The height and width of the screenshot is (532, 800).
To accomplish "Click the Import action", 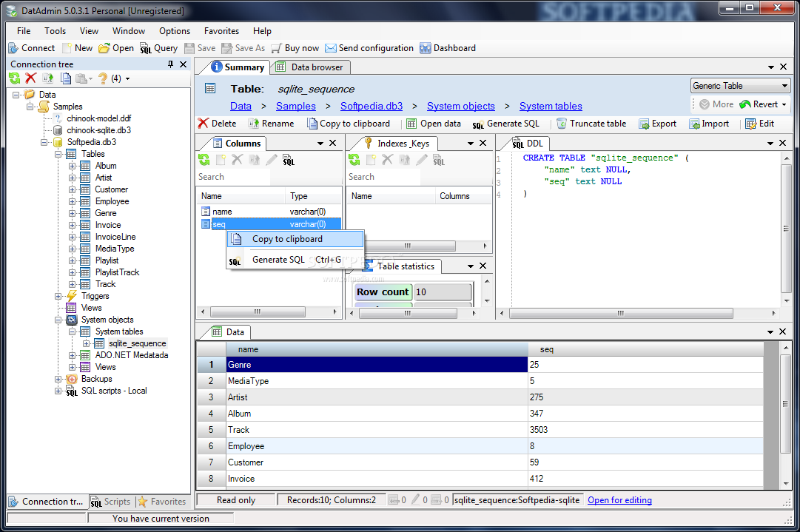I will click(x=709, y=124).
